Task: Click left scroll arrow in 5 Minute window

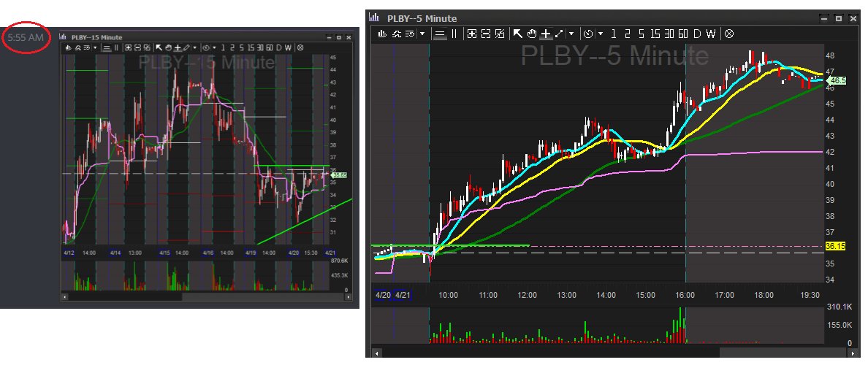Action: [x=376, y=353]
